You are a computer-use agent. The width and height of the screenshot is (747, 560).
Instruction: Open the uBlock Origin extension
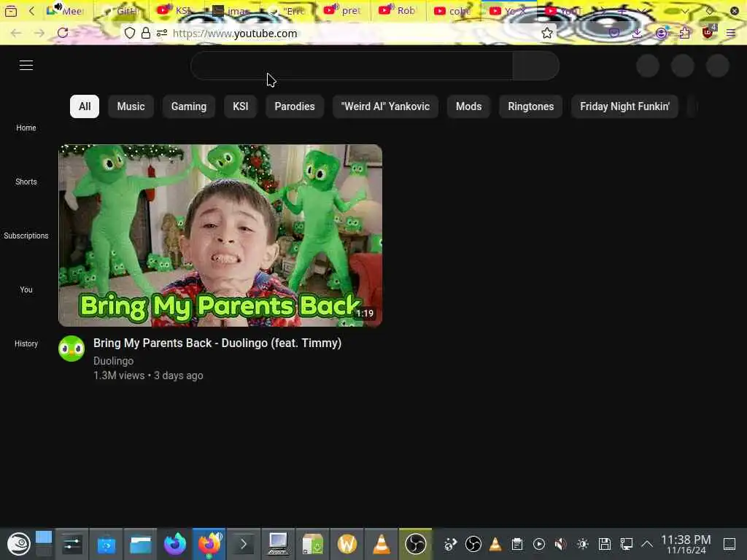(708, 32)
